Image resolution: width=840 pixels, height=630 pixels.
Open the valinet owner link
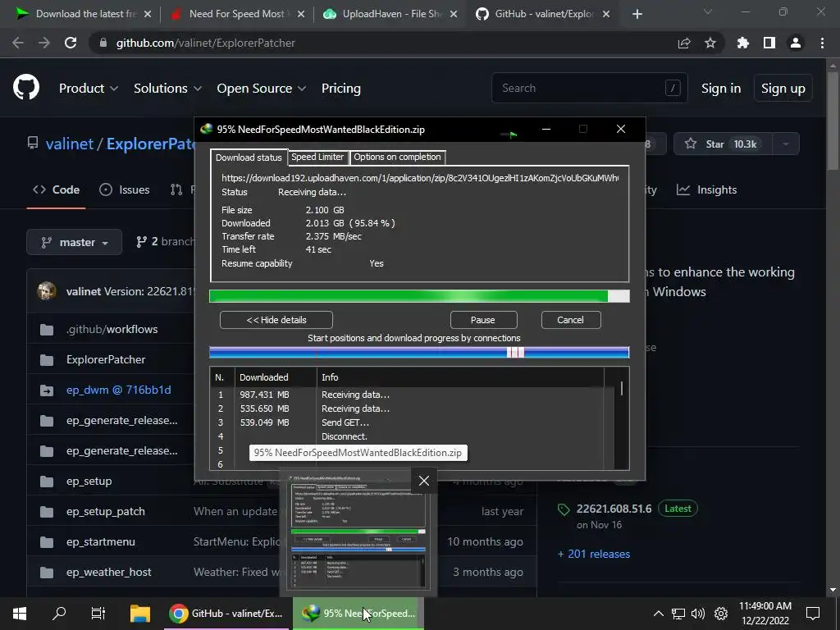[x=70, y=144]
